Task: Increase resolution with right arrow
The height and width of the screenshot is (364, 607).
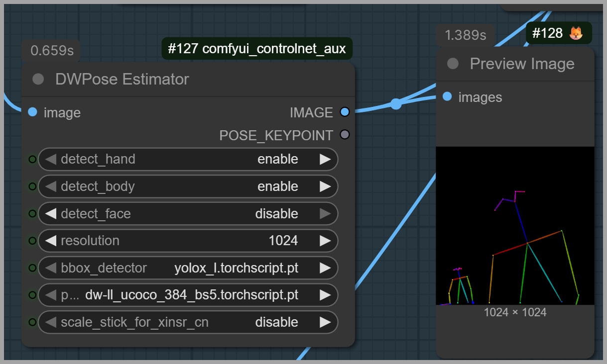Action: tap(325, 241)
